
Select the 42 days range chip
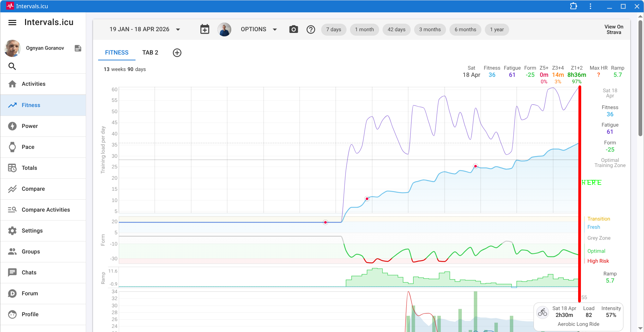(x=396, y=29)
